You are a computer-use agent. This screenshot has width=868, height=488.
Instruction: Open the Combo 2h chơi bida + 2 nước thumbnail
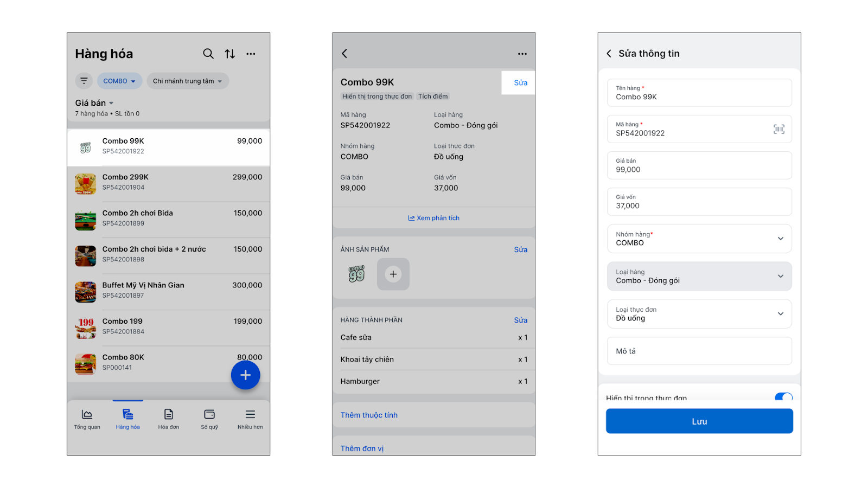pos(86,256)
